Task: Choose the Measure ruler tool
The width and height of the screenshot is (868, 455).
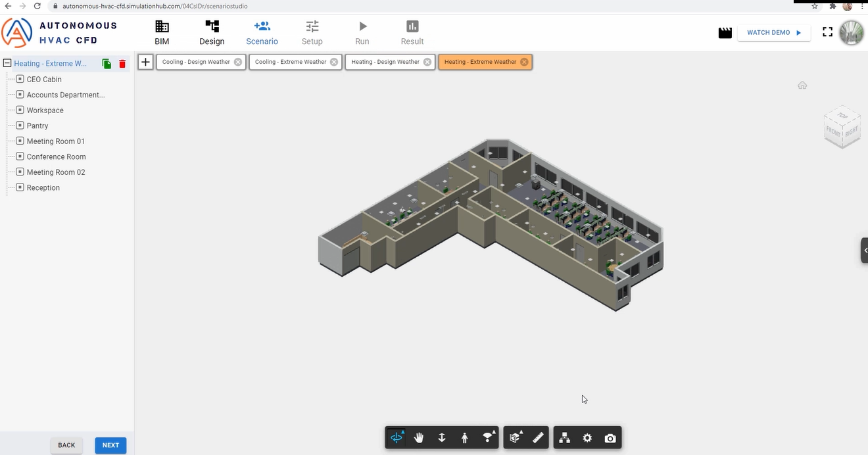Action: pos(538,438)
